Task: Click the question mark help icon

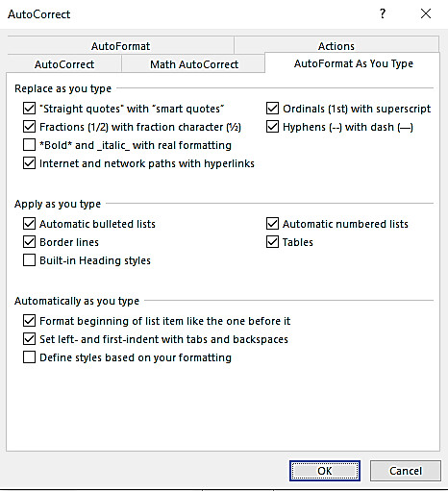Action: (x=383, y=13)
